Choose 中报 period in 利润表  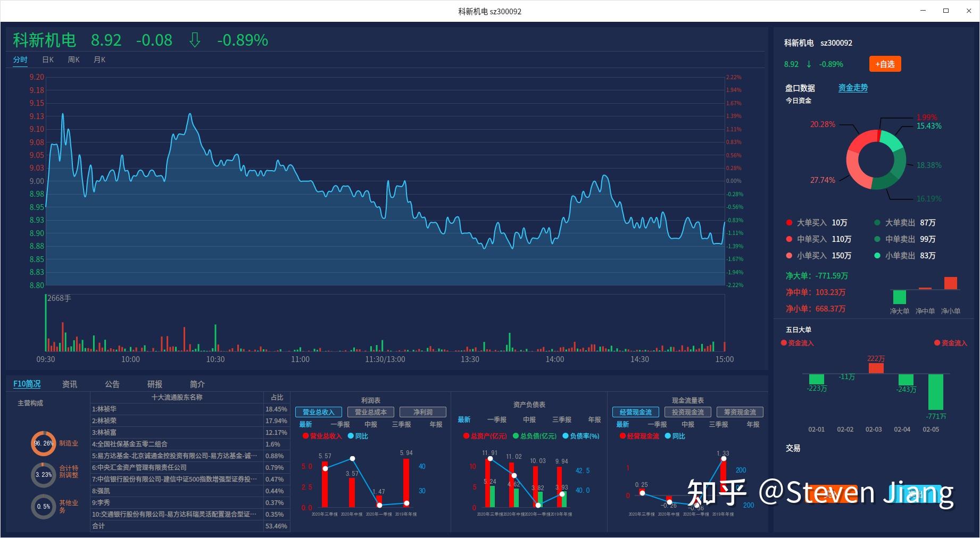pyautogui.click(x=371, y=424)
